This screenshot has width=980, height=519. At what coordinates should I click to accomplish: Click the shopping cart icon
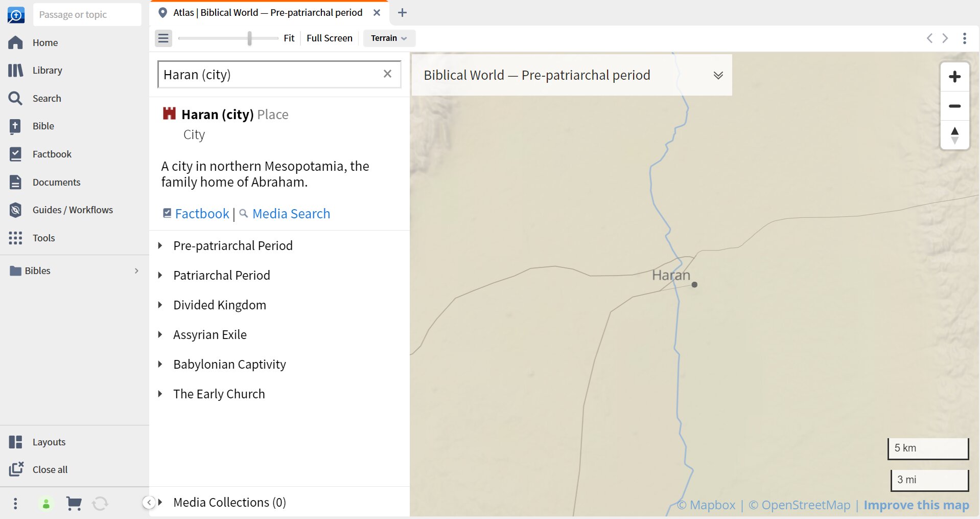pyautogui.click(x=74, y=504)
